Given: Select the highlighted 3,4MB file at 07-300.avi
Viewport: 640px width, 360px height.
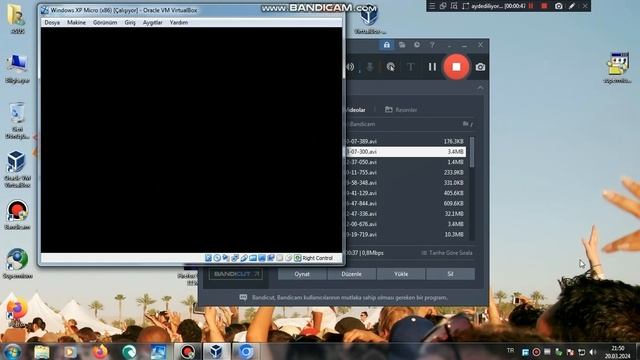Looking at the screenshot, I should tap(406, 152).
